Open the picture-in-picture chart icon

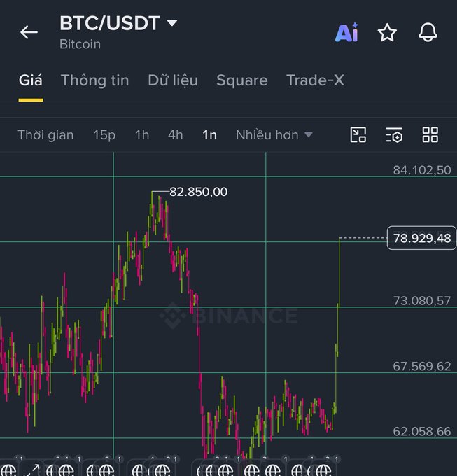[358, 135]
